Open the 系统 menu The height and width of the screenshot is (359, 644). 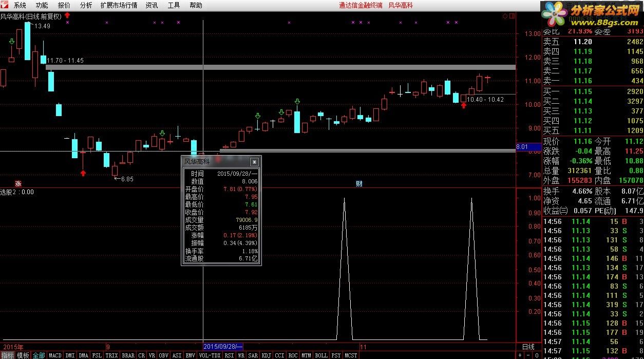[20, 5]
